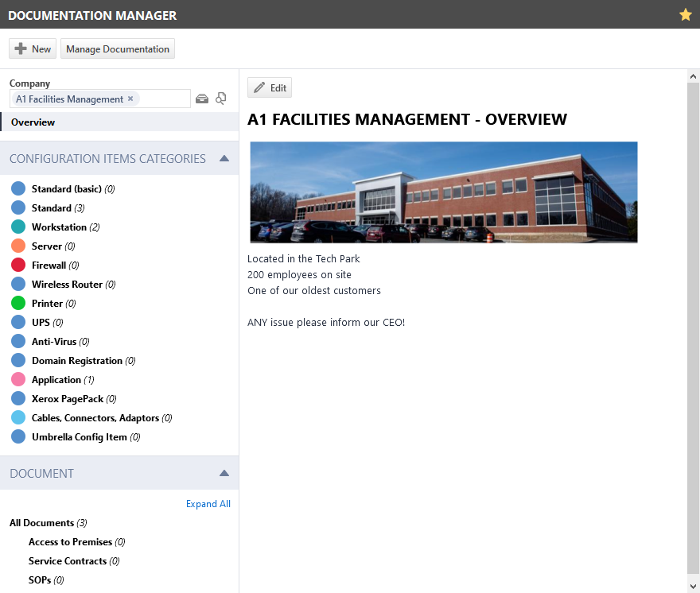700x593 pixels.
Task: Click blue circle next to Wireless Router
Action: [18, 284]
